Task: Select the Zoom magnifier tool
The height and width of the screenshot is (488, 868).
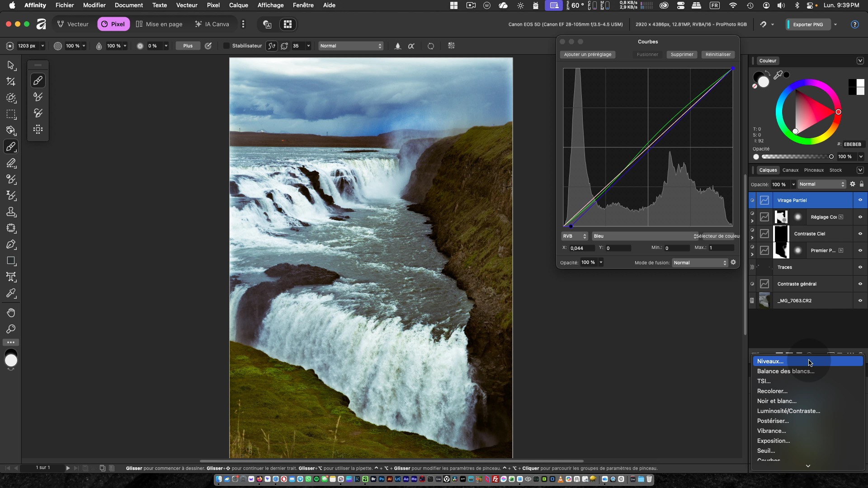Action: pyautogui.click(x=11, y=329)
